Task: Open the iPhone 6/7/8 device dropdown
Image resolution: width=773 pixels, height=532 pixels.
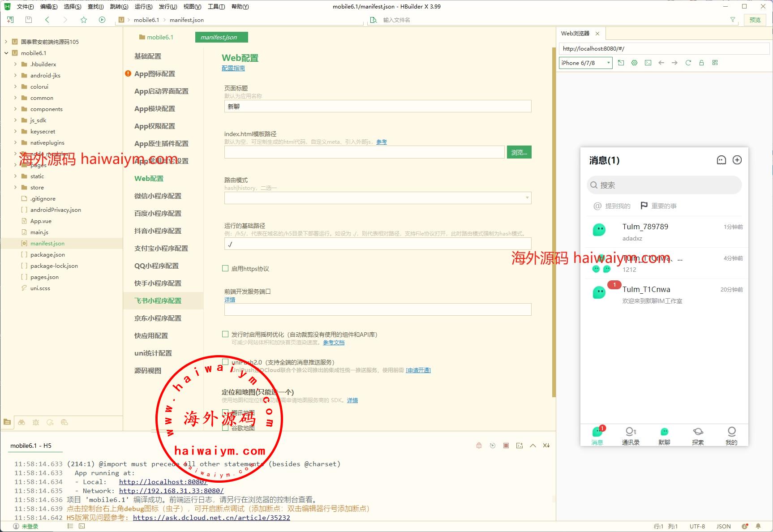Action: click(585, 63)
